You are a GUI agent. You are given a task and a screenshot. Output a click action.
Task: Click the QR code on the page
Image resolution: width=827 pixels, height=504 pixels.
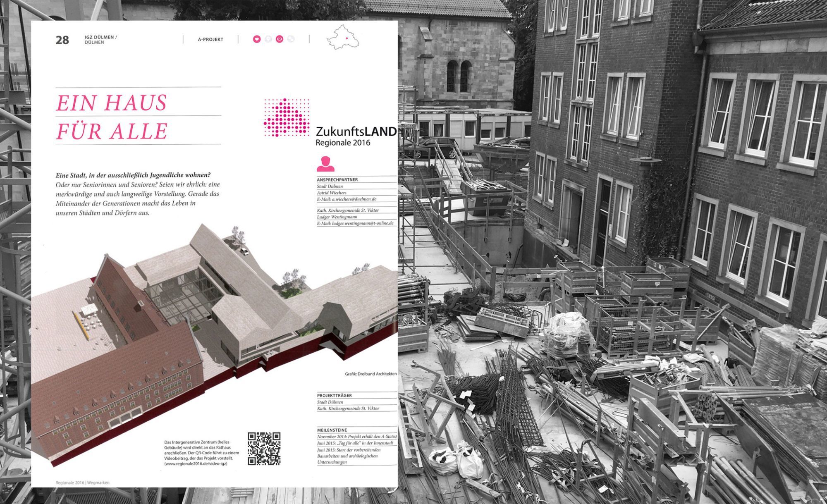264,449
